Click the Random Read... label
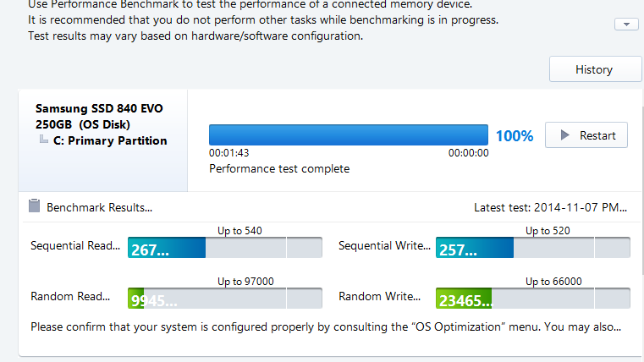 (x=70, y=296)
